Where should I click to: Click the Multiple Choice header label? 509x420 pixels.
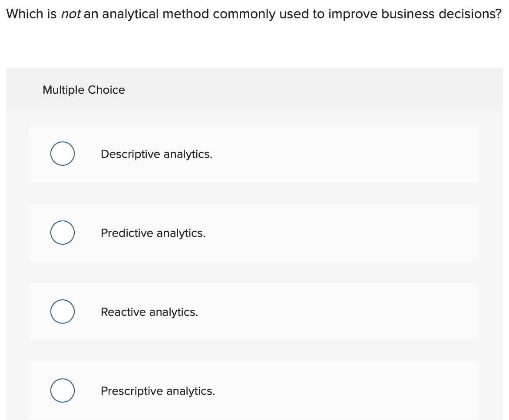click(x=84, y=90)
